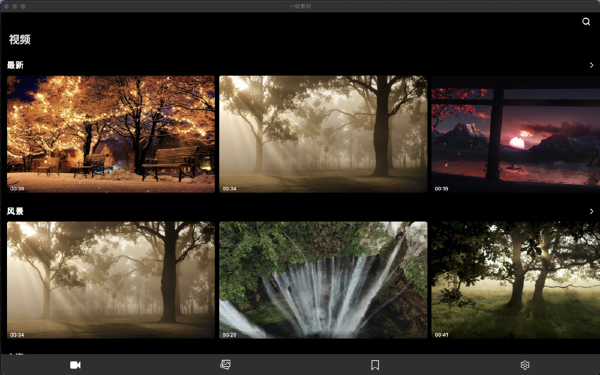Click the 视频 page title
Screen dimensions: 600x375
click(20, 39)
